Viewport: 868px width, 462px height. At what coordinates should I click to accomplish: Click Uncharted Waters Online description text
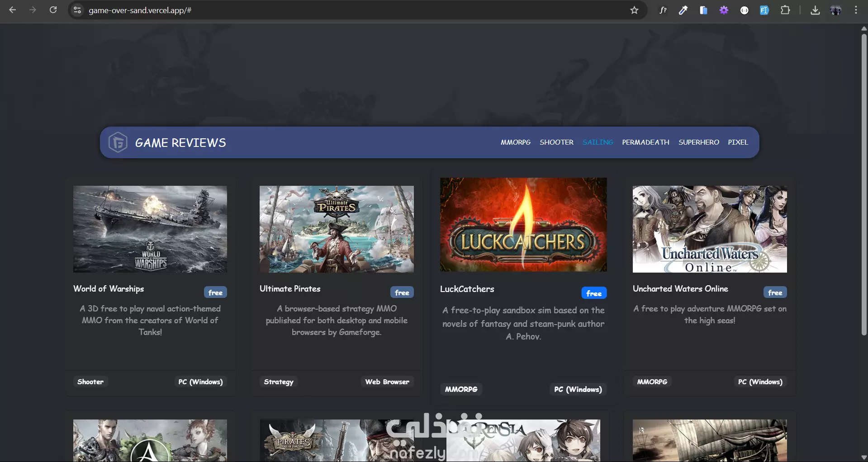(710, 314)
